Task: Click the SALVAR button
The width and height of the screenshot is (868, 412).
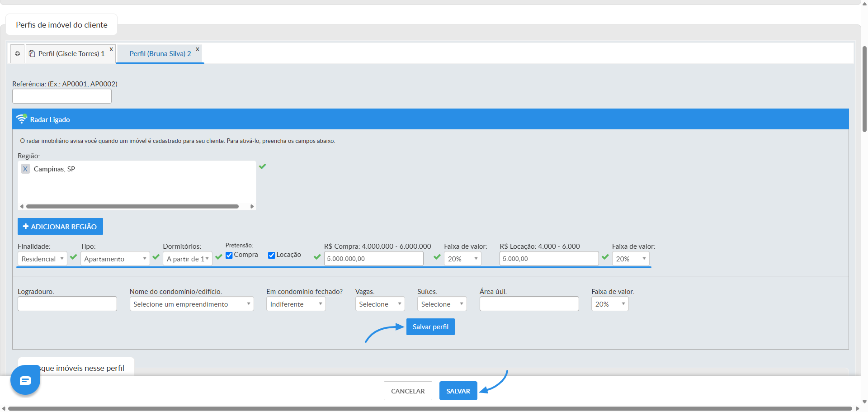Action: click(458, 391)
